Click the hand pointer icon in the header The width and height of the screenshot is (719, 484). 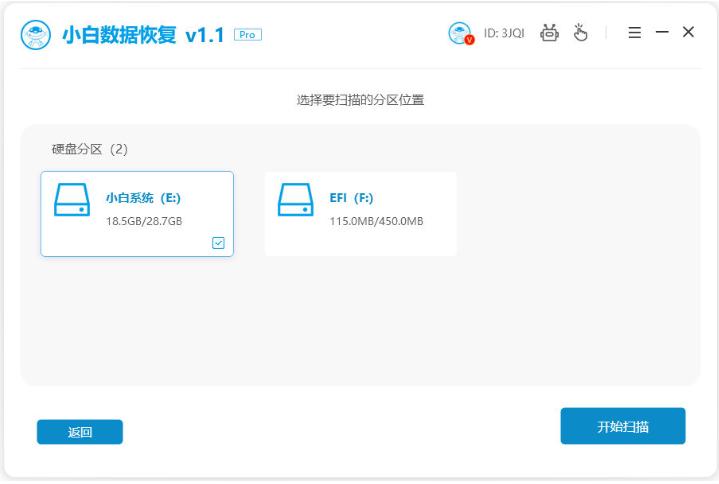point(580,33)
